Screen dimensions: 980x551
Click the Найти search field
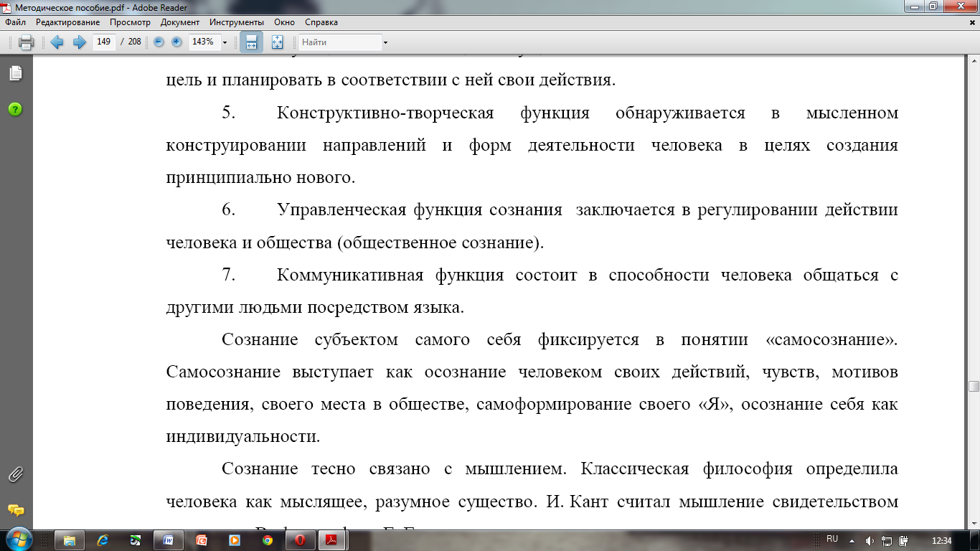(x=340, y=42)
